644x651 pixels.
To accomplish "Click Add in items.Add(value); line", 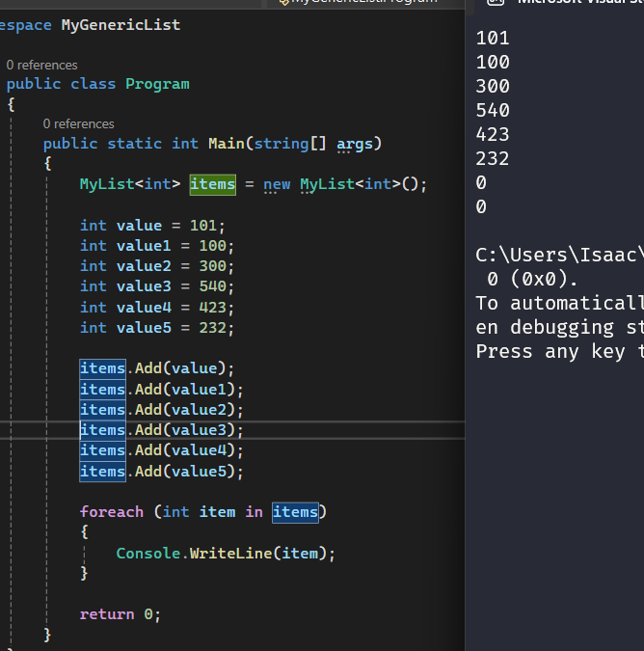I will point(148,368).
